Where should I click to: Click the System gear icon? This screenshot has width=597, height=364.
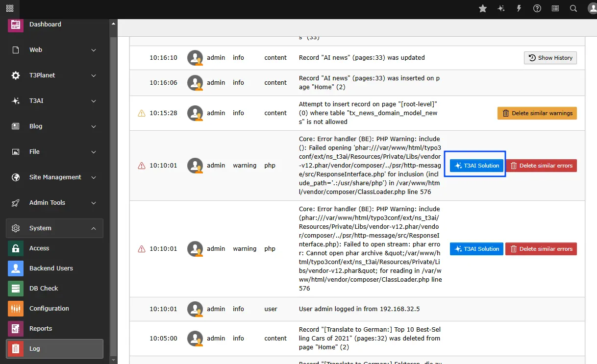[16, 228]
